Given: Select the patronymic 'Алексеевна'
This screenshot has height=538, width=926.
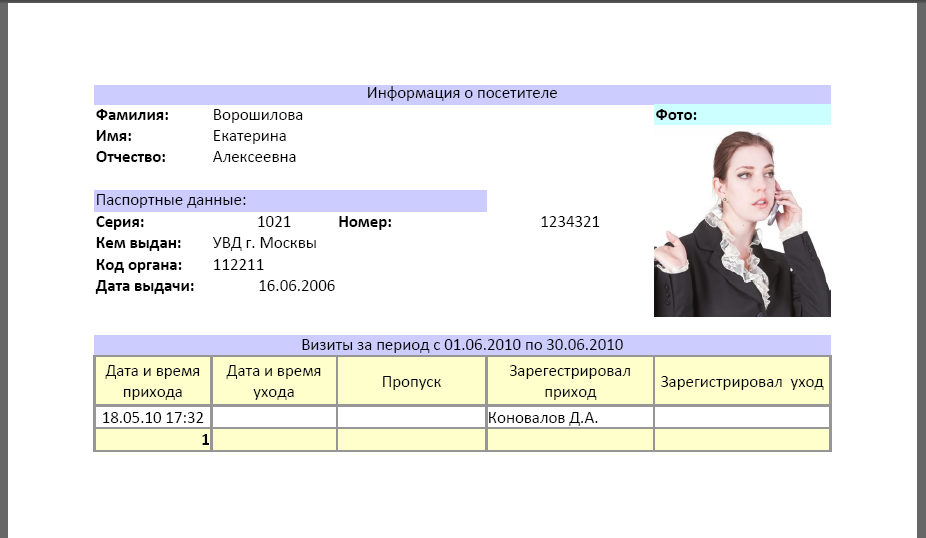Looking at the screenshot, I should click(255, 157).
